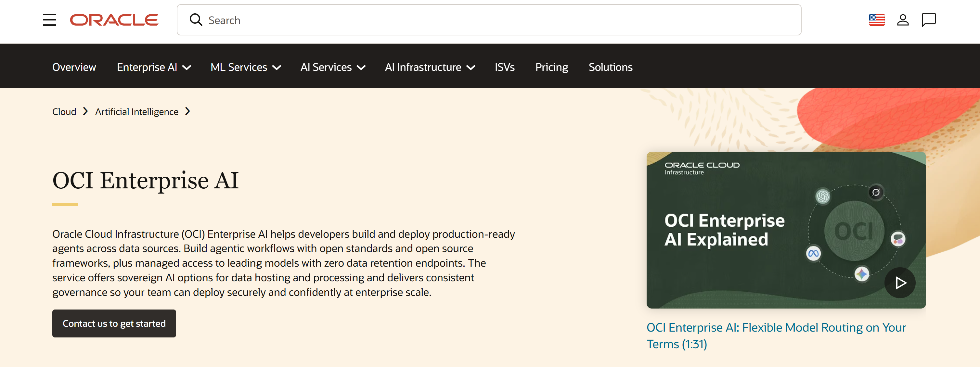This screenshot has width=980, height=367.
Task: Open the US flag country selector
Action: click(x=877, y=20)
